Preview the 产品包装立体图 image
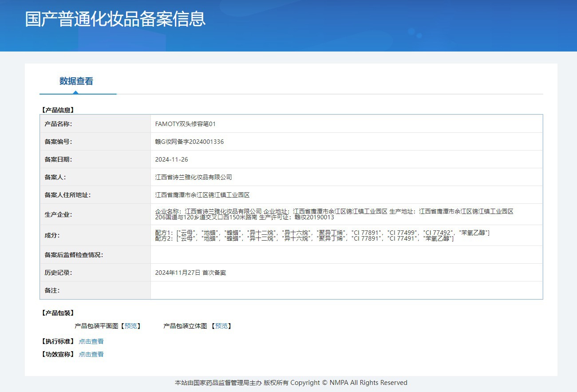577x392 pixels. pos(221,326)
